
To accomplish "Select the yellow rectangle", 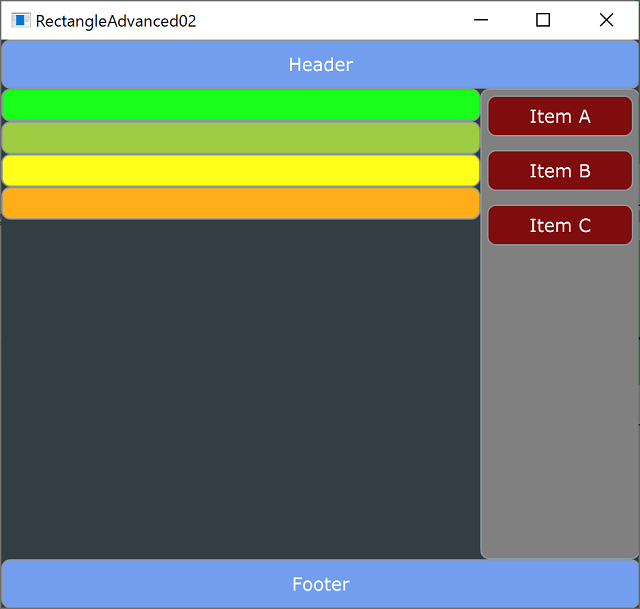I will coord(241,171).
